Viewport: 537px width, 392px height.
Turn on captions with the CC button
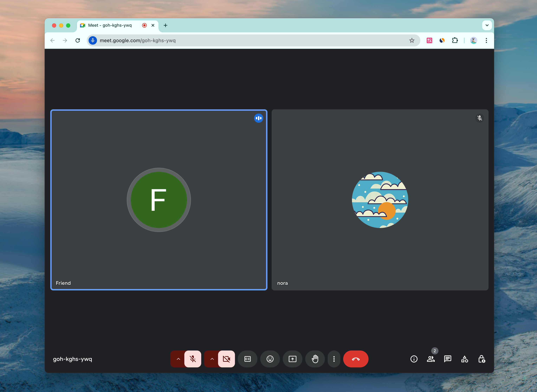coord(247,359)
